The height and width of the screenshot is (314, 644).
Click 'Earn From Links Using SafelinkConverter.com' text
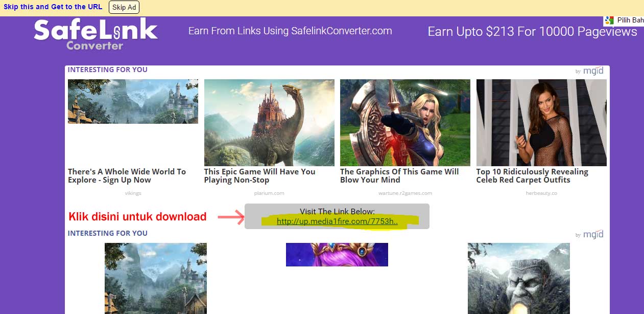point(290,31)
